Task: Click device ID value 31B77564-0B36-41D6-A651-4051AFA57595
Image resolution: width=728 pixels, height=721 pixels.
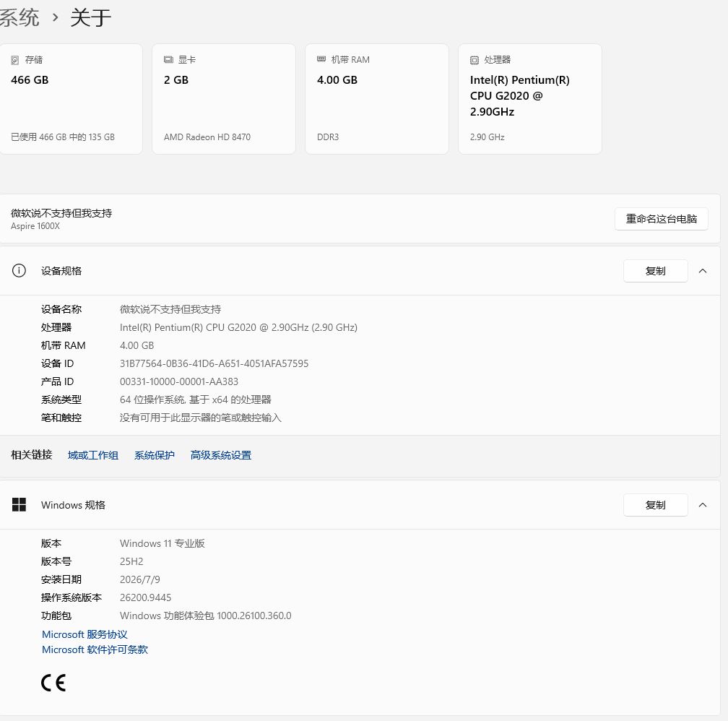Action: [x=214, y=363]
